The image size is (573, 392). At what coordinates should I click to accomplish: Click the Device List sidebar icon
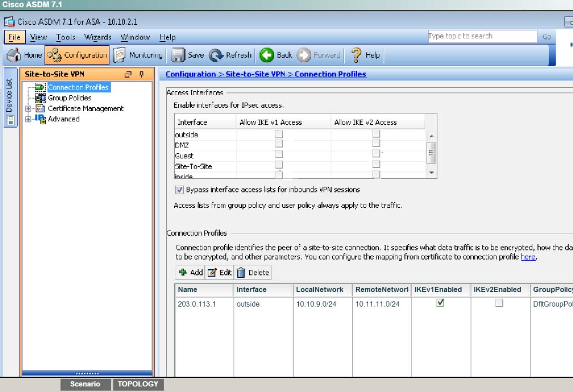[x=10, y=120]
